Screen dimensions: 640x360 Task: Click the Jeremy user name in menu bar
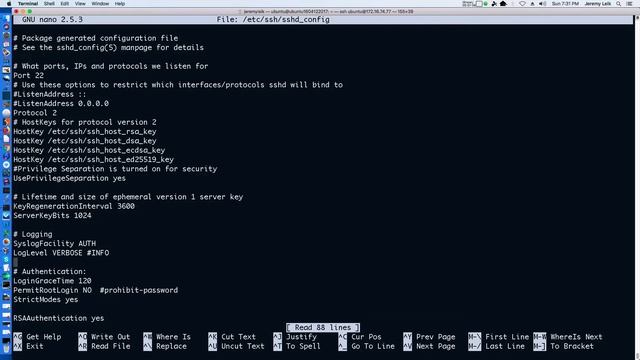point(598,4)
